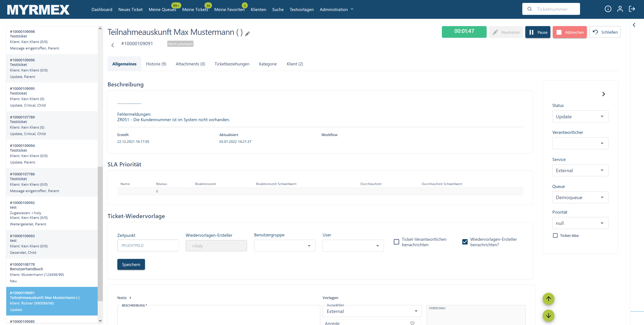Open Kategorie tab
644x325 pixels.
(x=268, y=64)
